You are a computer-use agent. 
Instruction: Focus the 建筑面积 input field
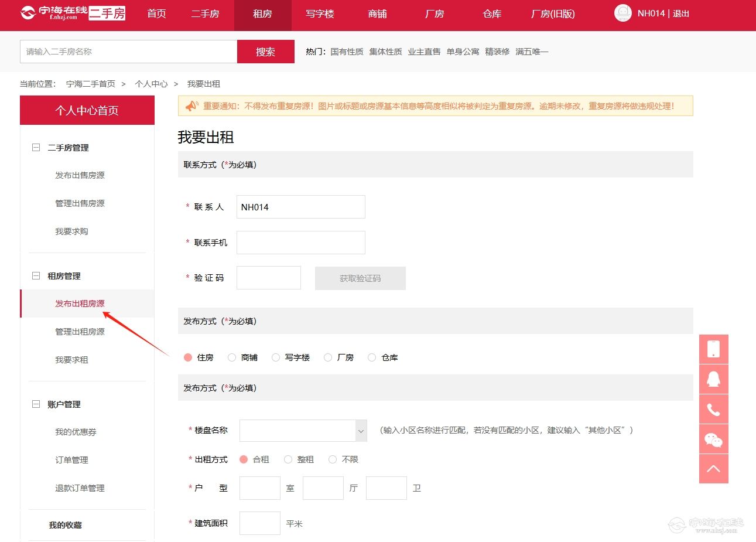pyautogui.click(x=260, y=523)
